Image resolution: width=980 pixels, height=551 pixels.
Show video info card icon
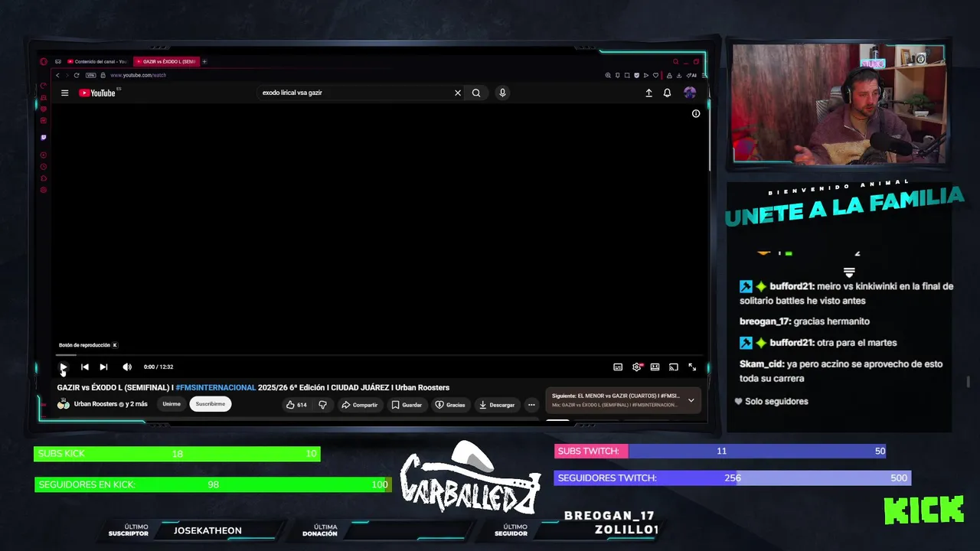click(696, 113)
